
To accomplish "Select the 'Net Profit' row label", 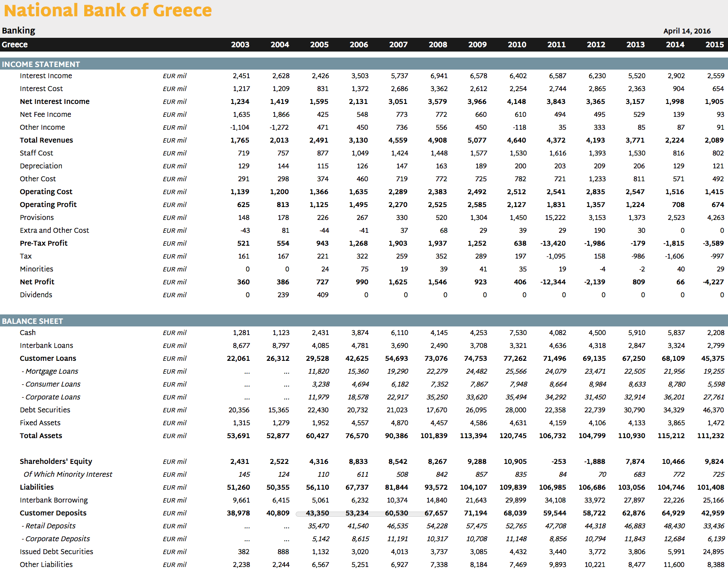I will click(37, 282).
